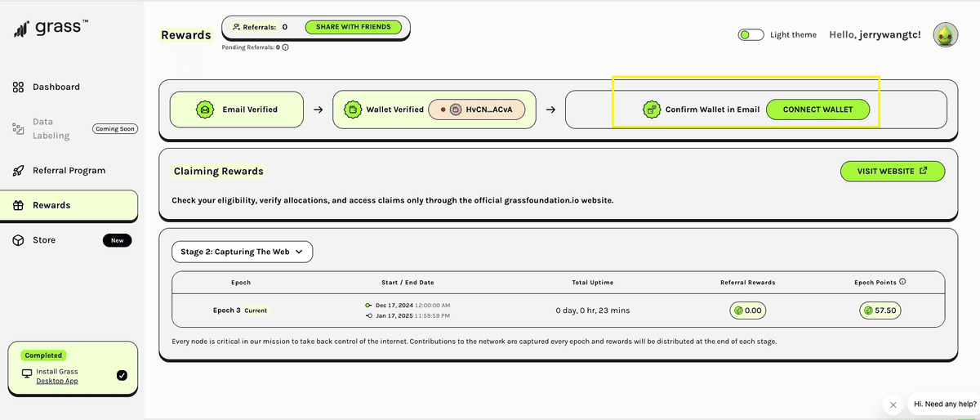Screen dimensions: 980x420
Task: Expand Stage 2: Capturing The Web dropdown
Action: (242, 252)
